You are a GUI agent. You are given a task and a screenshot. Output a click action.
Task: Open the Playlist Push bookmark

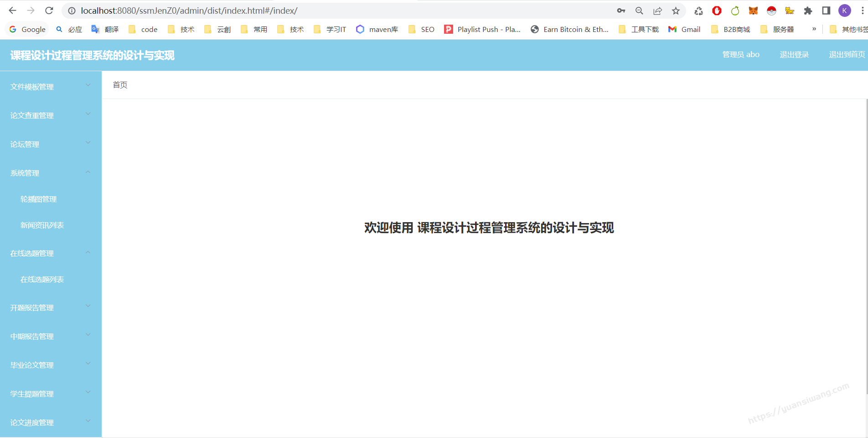point(483,29)
